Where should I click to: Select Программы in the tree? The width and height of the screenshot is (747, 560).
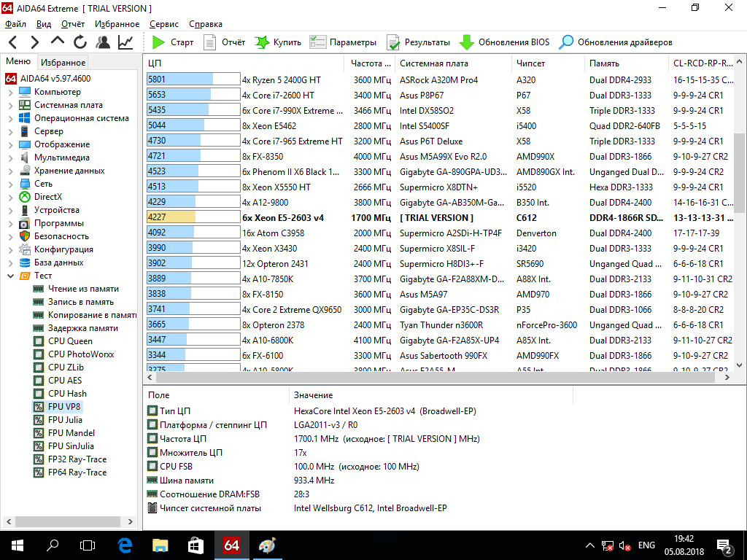tap(58, 223)
